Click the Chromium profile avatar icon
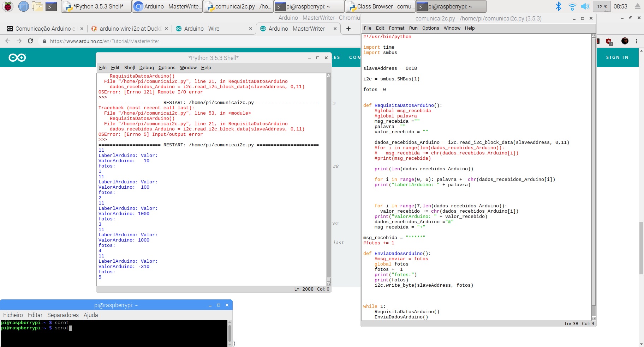644x347 pixels. pyautogui.click(x=625, y=41)
